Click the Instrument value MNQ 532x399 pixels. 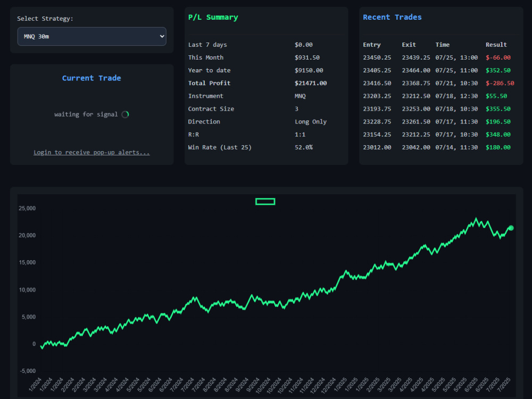[300, 96]
